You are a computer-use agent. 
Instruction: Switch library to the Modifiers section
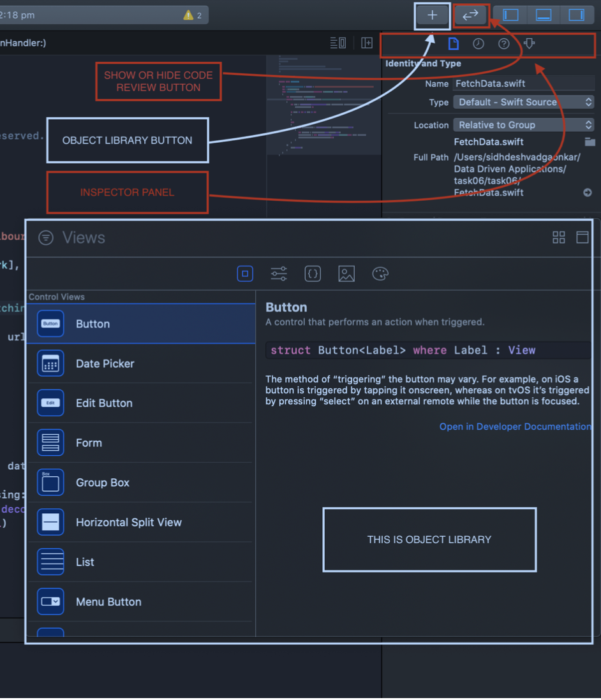[278, 273]
